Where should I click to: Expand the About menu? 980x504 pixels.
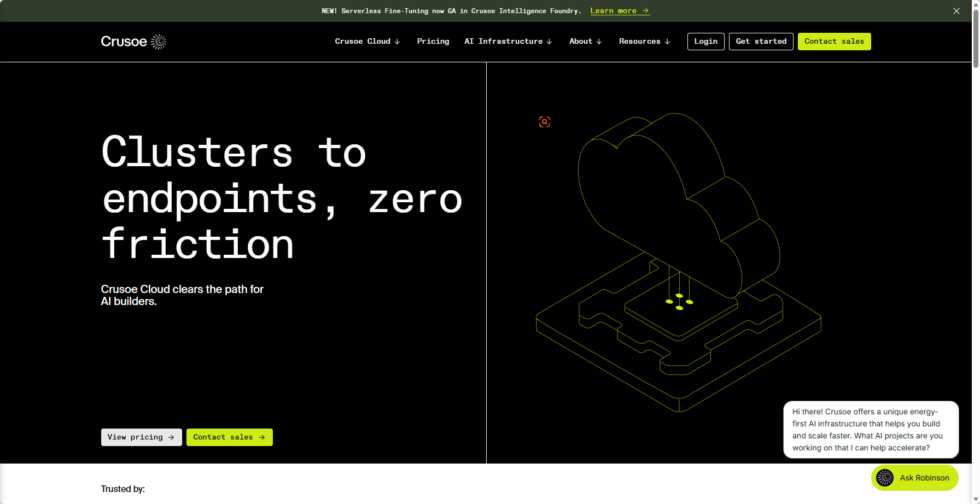586,42
